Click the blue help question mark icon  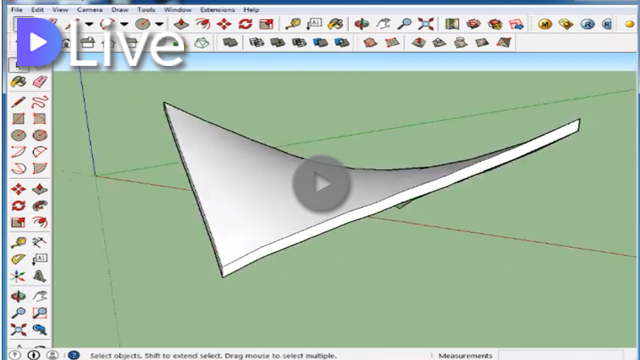tap(74, 355)
